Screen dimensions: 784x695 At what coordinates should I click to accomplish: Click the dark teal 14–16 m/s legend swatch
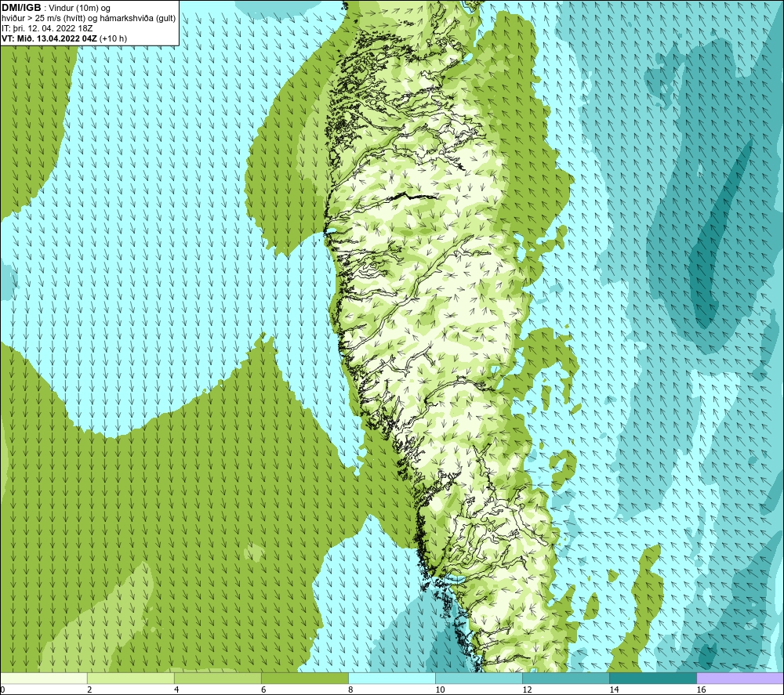(x=653, y=678)
